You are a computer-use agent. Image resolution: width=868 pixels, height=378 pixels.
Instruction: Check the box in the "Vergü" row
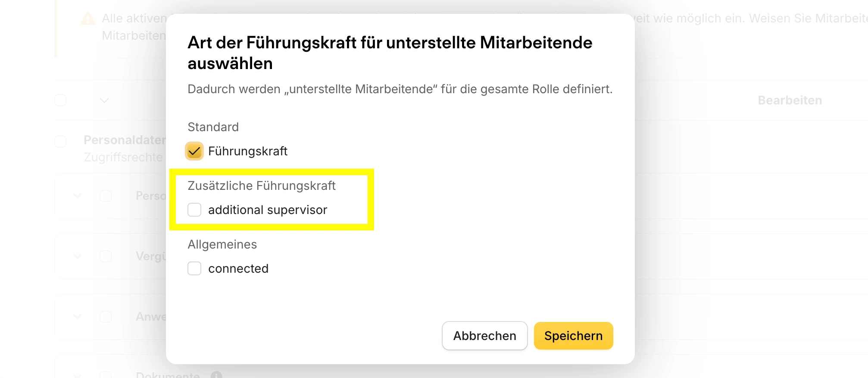pyautogui.click(x=106, y=256)
